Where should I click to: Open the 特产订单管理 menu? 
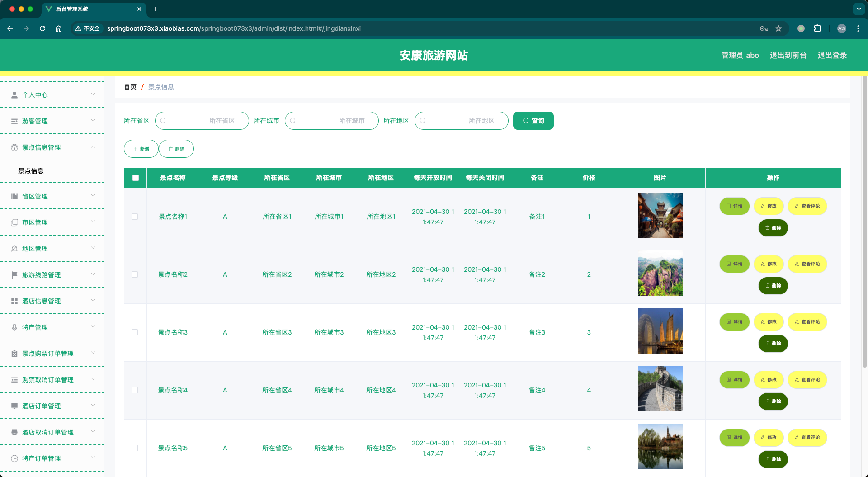click(52, 458)
